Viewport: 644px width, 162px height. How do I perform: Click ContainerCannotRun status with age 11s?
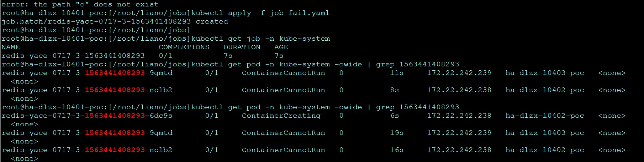(284, 73)
